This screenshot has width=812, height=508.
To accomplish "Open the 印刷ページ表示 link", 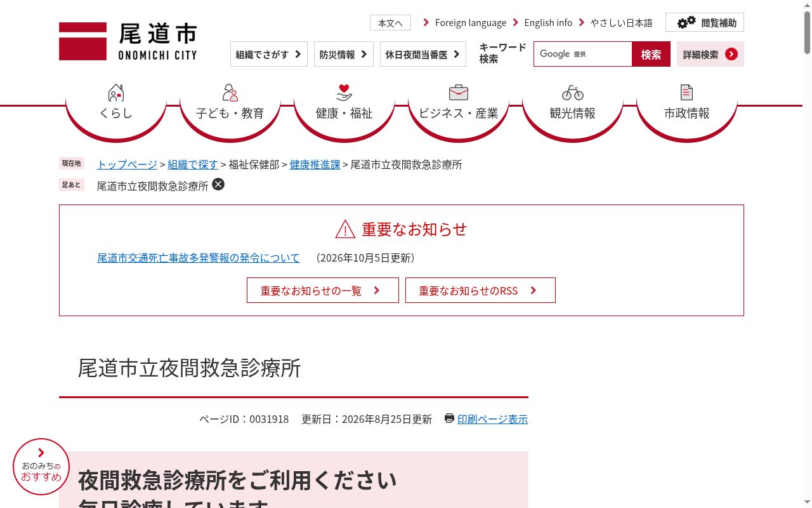I will [x=492, y=419].
